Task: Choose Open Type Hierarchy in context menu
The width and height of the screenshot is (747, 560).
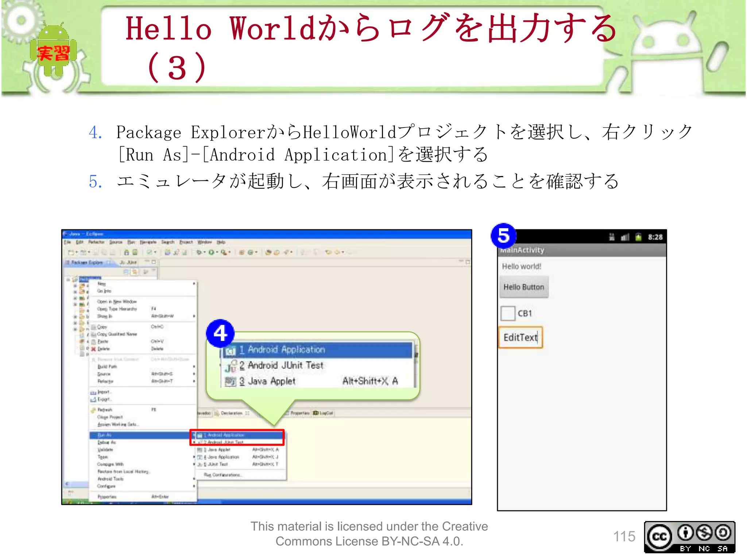Action: tap(143, 309)
